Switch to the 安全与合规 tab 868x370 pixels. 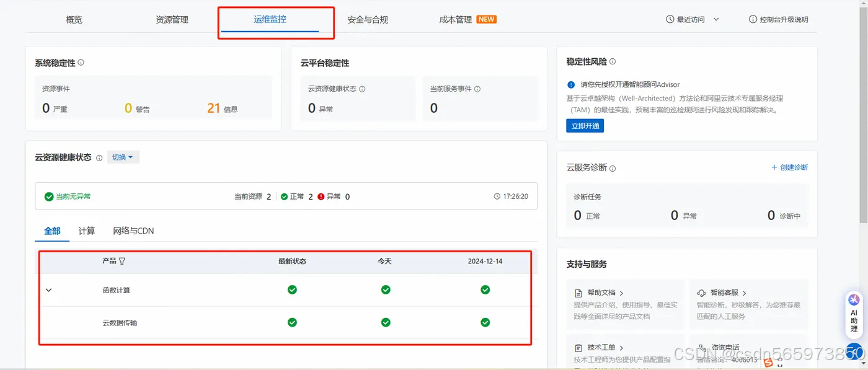(366, 19)
